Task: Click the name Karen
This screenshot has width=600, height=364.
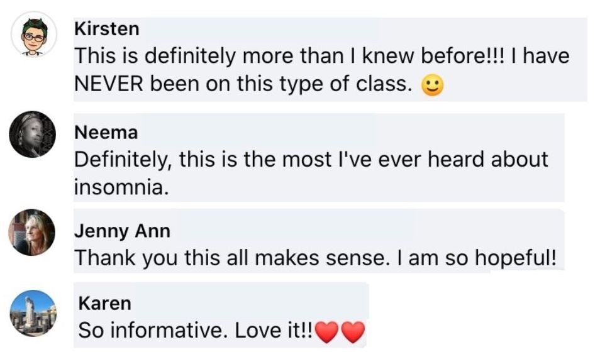Action: pyautogui.click(x=104, y=304)
